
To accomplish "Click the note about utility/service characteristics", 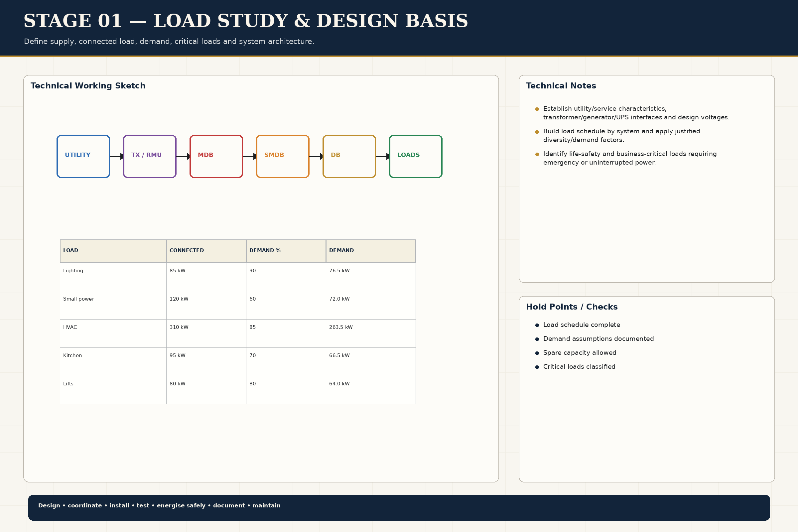I will (x=636, y=113).
